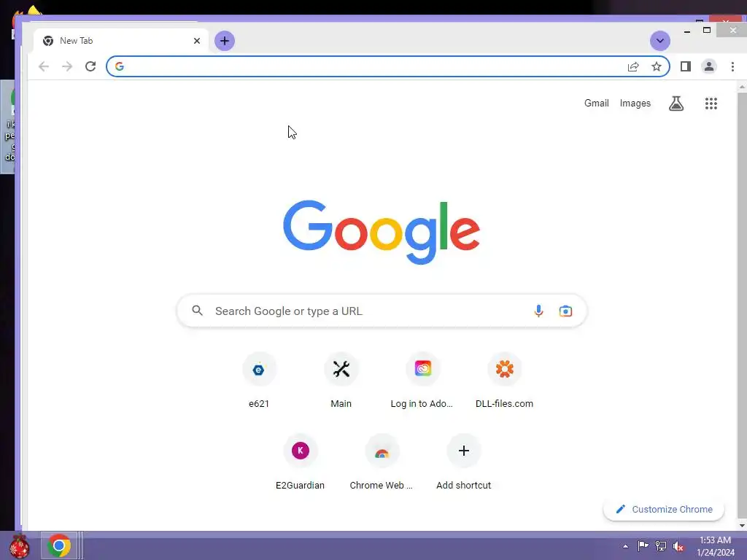Open the E2Guardian shortcut
This screenshot has height=560, width=747.
point(300,462)
